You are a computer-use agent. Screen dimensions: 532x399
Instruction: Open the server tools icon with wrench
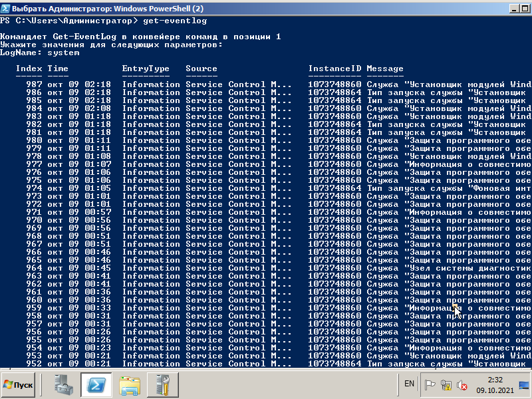pos(163,385)
